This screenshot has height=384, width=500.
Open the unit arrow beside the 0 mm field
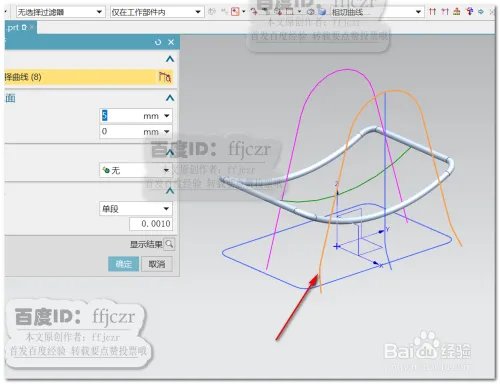click(166, 132)
